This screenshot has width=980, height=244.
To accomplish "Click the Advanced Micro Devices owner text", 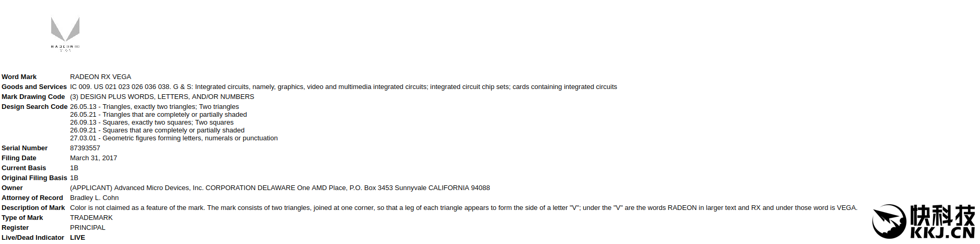I will 280,188.
